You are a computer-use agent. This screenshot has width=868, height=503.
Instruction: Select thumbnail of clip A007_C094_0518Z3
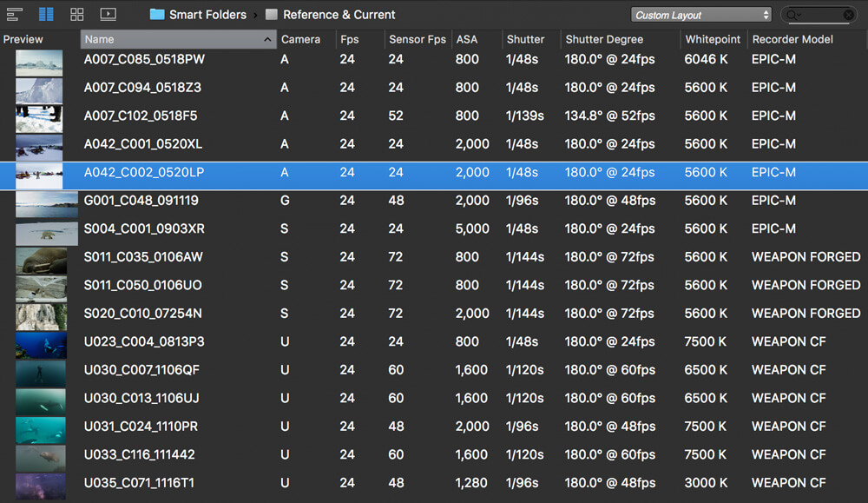click(39, 91)
